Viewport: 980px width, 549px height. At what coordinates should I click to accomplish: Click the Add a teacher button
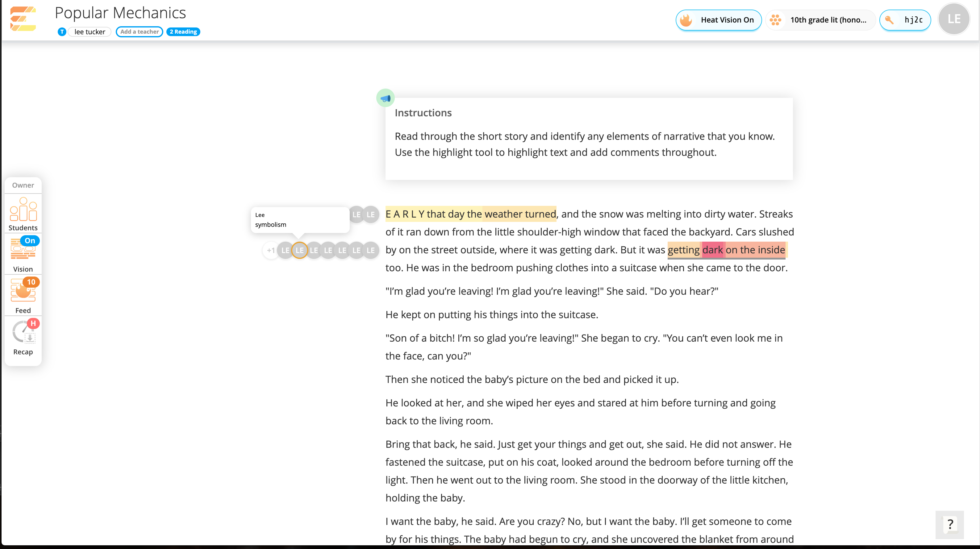[139, 31]
